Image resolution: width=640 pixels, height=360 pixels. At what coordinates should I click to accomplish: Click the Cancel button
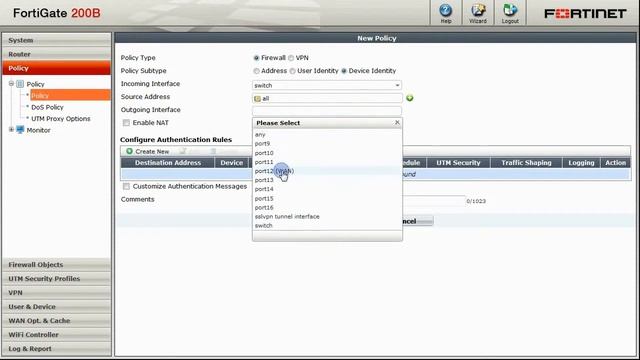pyautogui.click(x=417, y=221)
